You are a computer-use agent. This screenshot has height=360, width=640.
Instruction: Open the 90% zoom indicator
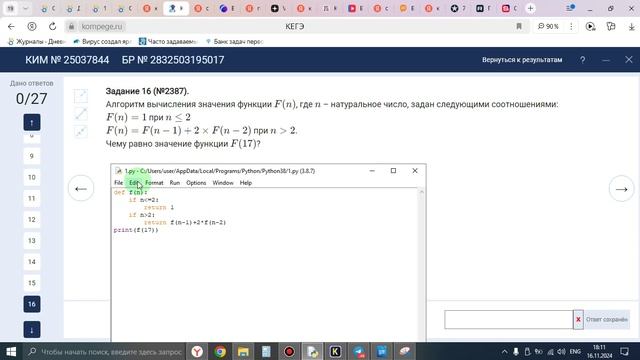[x=548, y=27]
